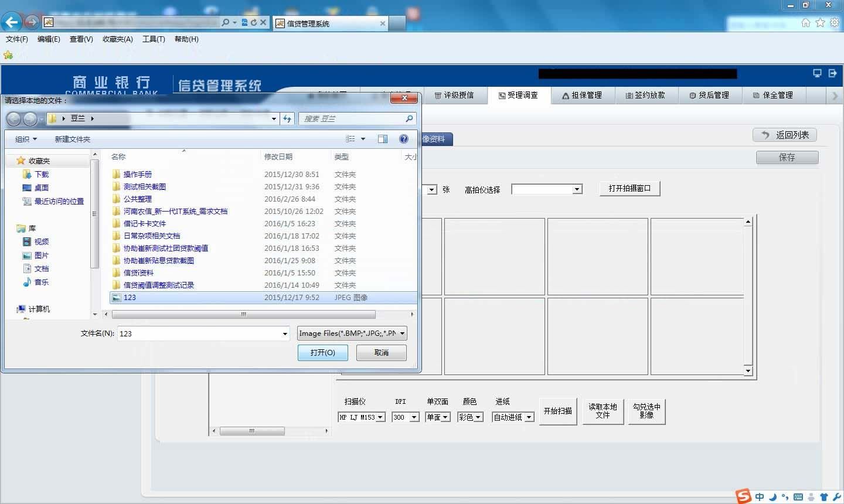Click 新建文件夹 in the dialog toolbar

coord(73,139)
